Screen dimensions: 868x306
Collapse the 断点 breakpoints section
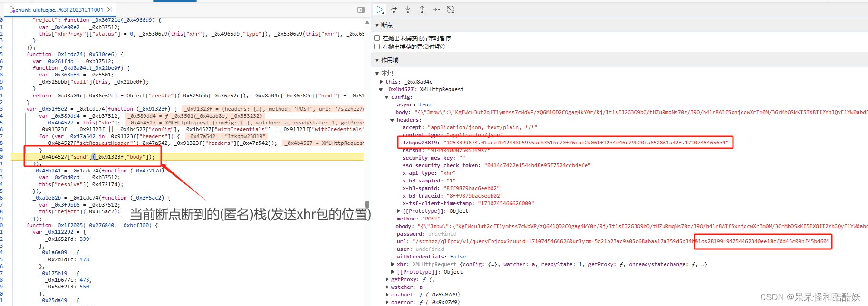[377, 25]
